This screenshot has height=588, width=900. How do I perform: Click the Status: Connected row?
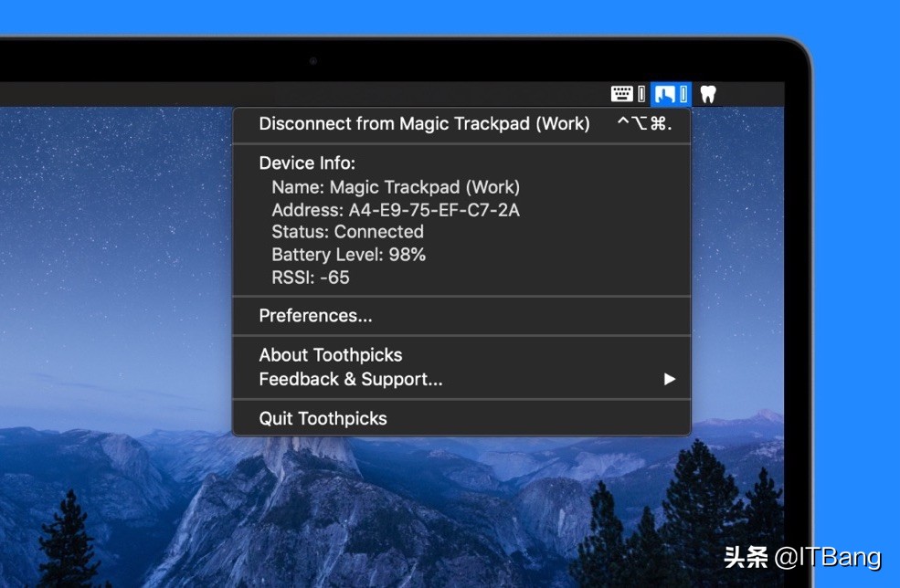click(x=347, y=232)
